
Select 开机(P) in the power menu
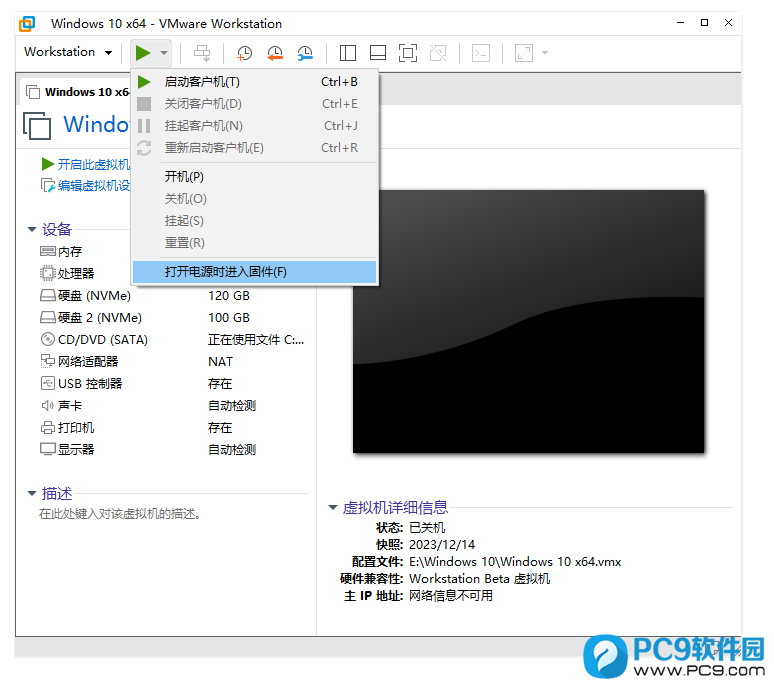tap(184, 177)
